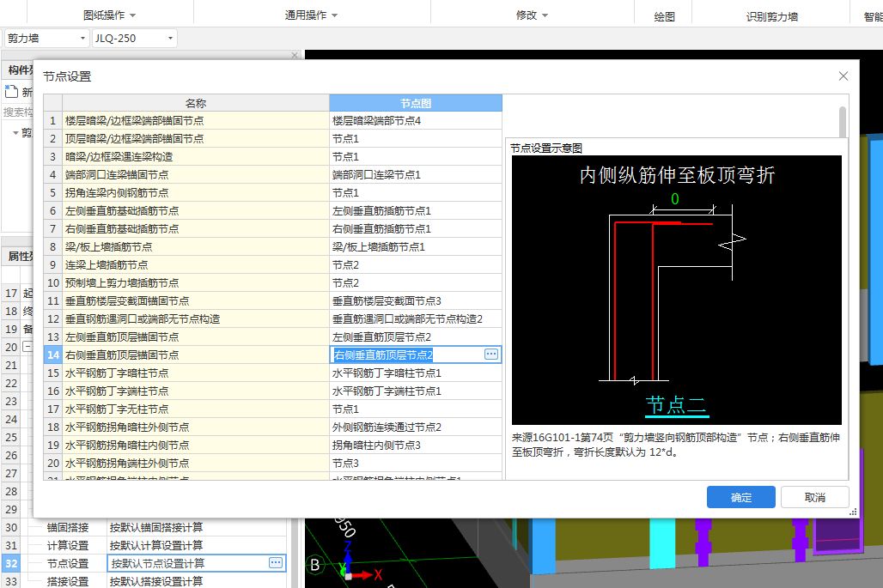Screen dimensions: 883x588
Task: Click the green 0 dimension value in diagram
Action: pos(674,198)
